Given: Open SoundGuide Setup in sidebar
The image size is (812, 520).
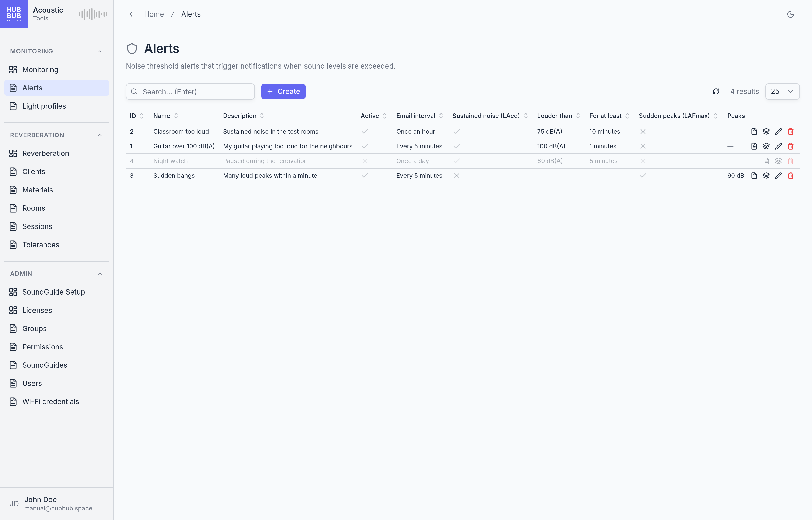Looking at the screenshot, I should 56,292.
